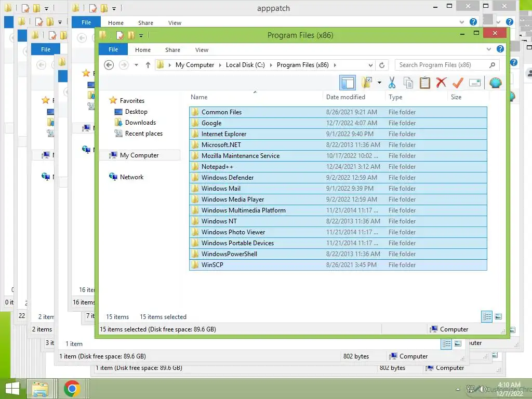Screen dimensions: 532x399
Task: Click the Copy icon in toolbar
Action: 408,83
